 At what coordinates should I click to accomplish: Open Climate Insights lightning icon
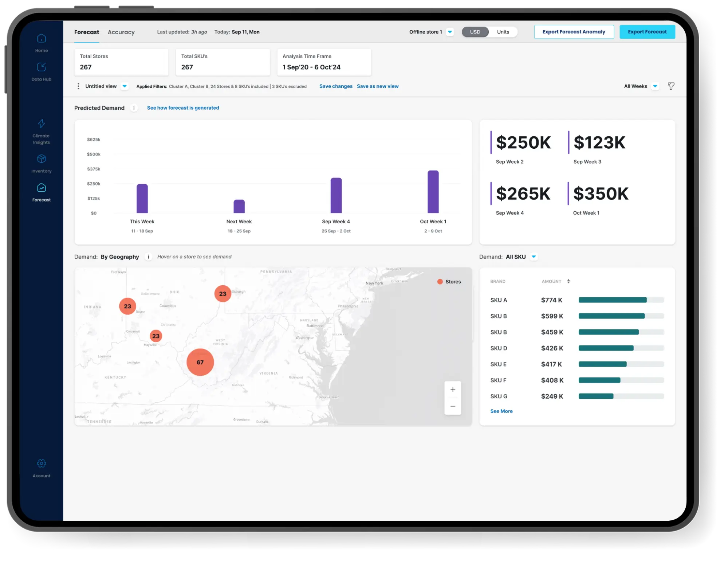point(42,124)
